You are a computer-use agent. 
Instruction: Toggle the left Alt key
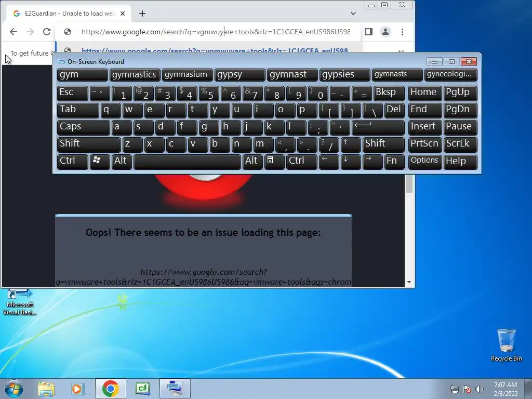122,162
